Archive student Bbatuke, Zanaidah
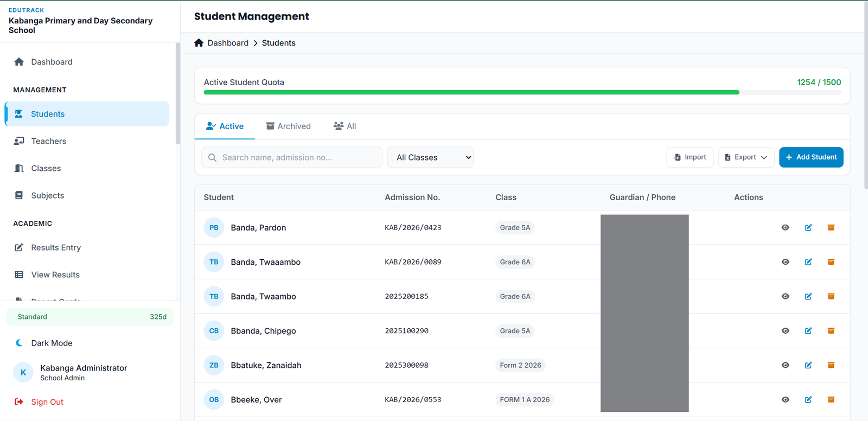 831,365
